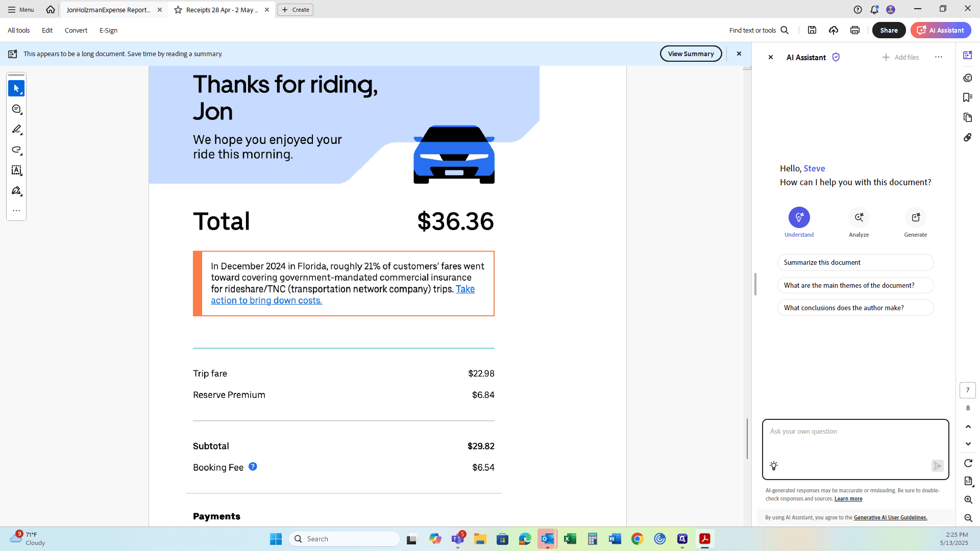The width and height of the screenshot is (980, 551).
Task: Select the Generate mode
Action: (916, 222)
